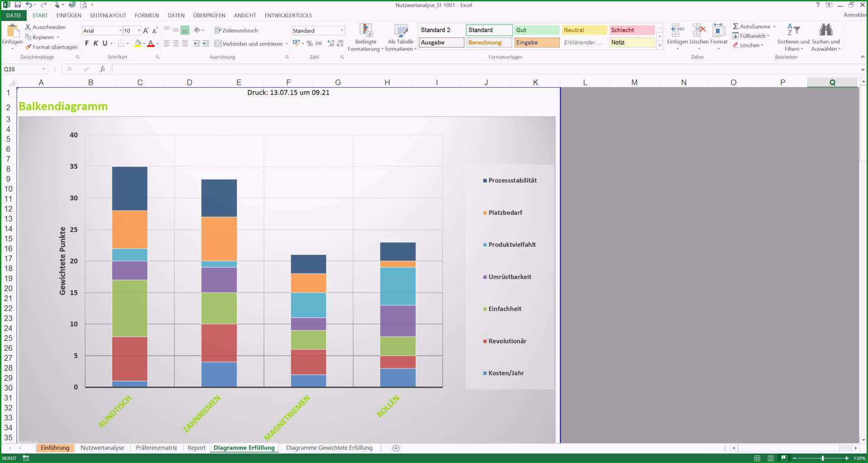Click the save icon in quick access
Screen dimensions: 868x463
coord(18,5)
